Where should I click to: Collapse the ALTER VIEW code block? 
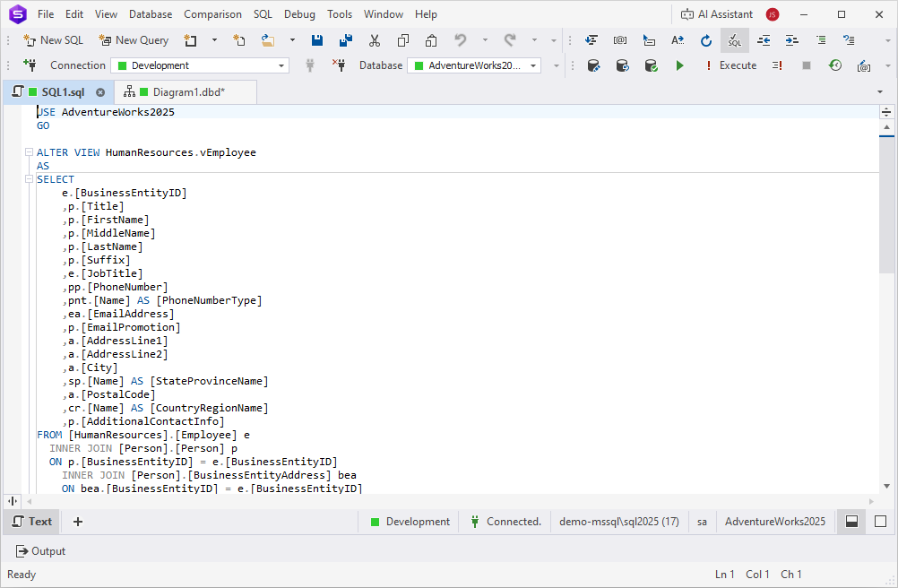29,152
